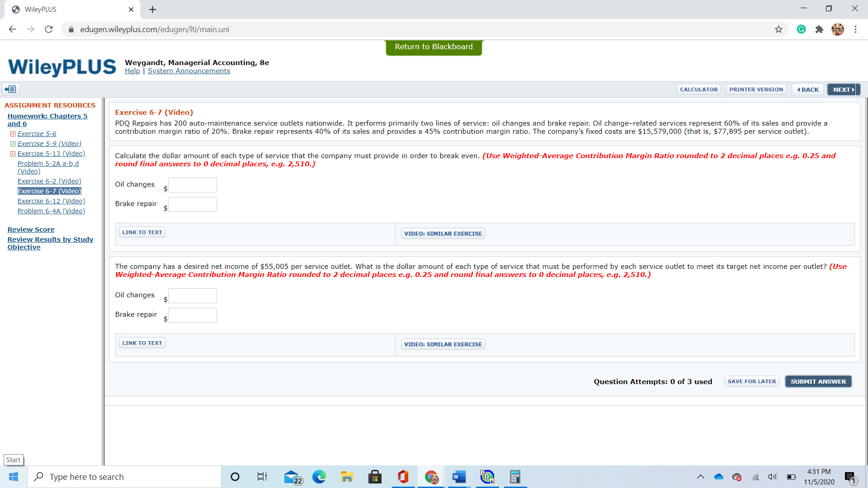
Task: Click the Grammarly extension icon
Action: (x=801, y=29)
